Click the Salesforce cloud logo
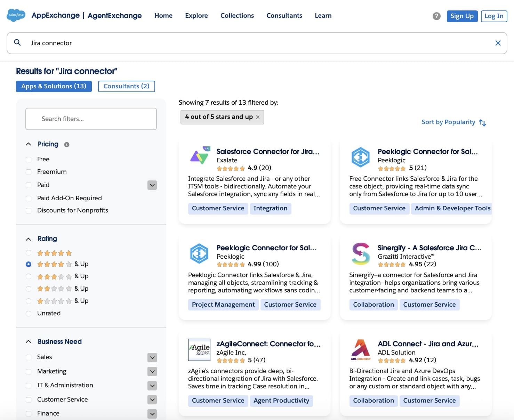514x420 pixels. point(16,15)
